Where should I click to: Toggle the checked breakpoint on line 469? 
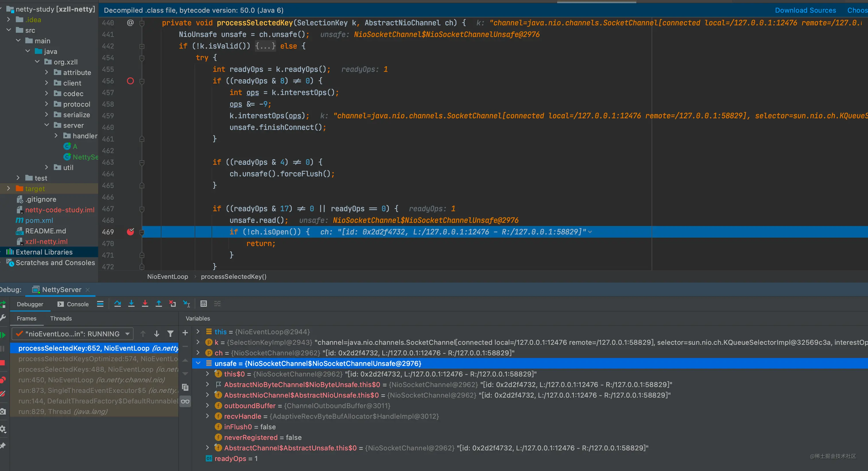coord(130,231)
